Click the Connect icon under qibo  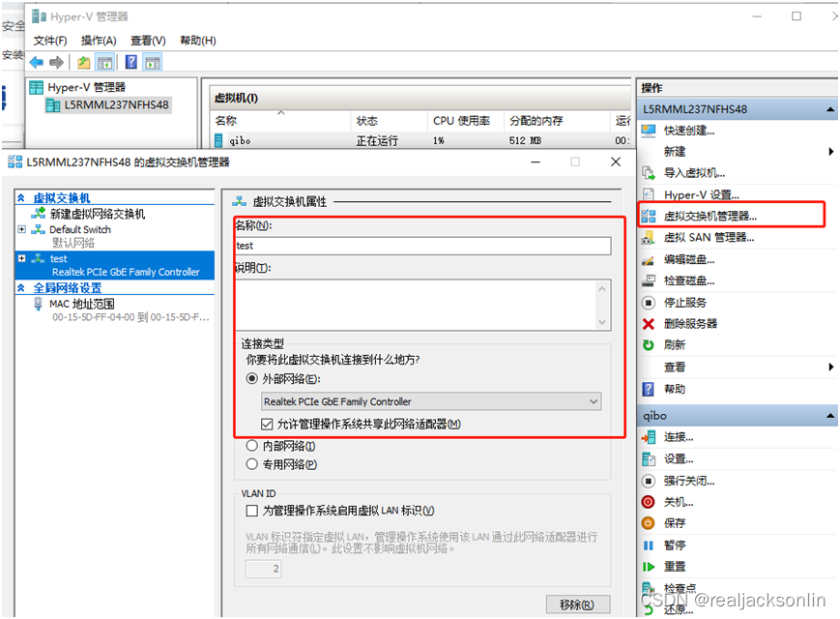tap(649, 437)
